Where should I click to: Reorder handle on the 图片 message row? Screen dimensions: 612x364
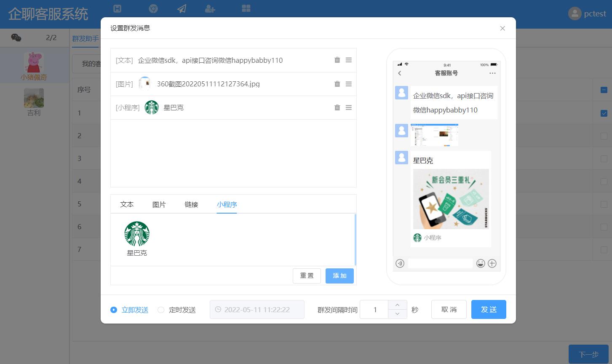click(x=349, y=84)
